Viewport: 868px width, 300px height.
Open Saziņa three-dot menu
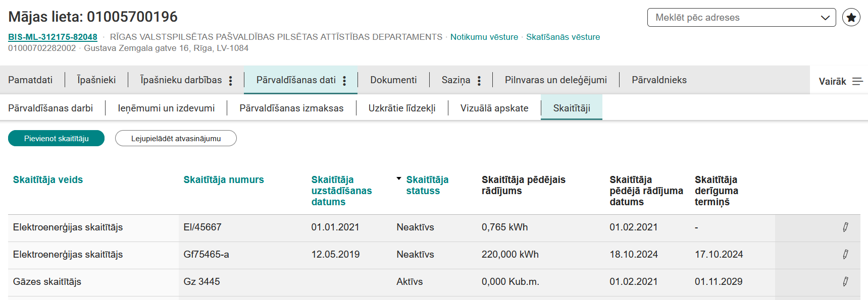pyautogui.click(x=479, y=81)
